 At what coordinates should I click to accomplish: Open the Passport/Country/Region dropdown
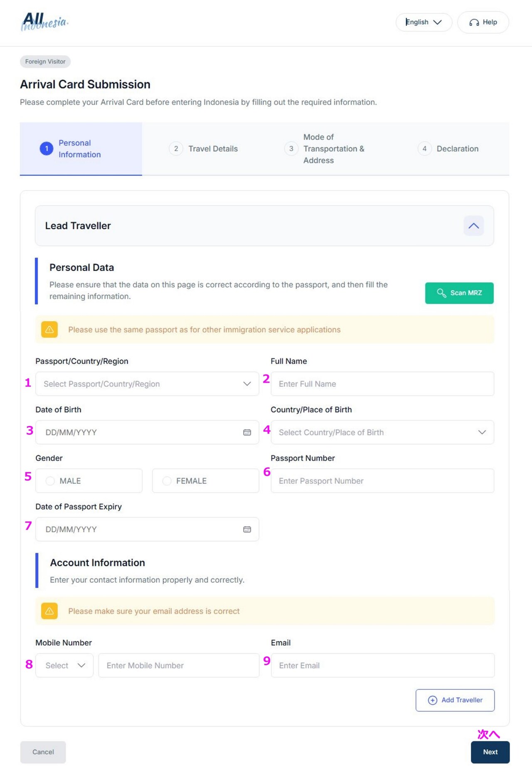pyautogui.click(x=147, y=384)
